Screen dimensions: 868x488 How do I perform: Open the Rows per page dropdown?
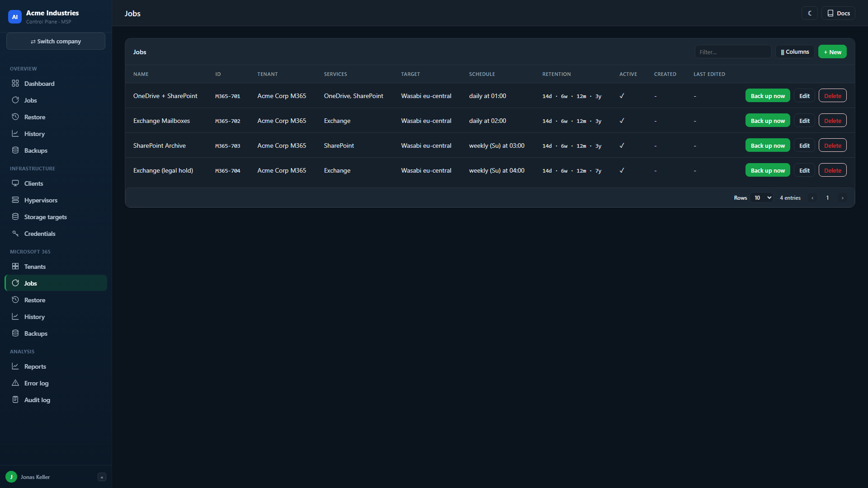tap(762, 198)
